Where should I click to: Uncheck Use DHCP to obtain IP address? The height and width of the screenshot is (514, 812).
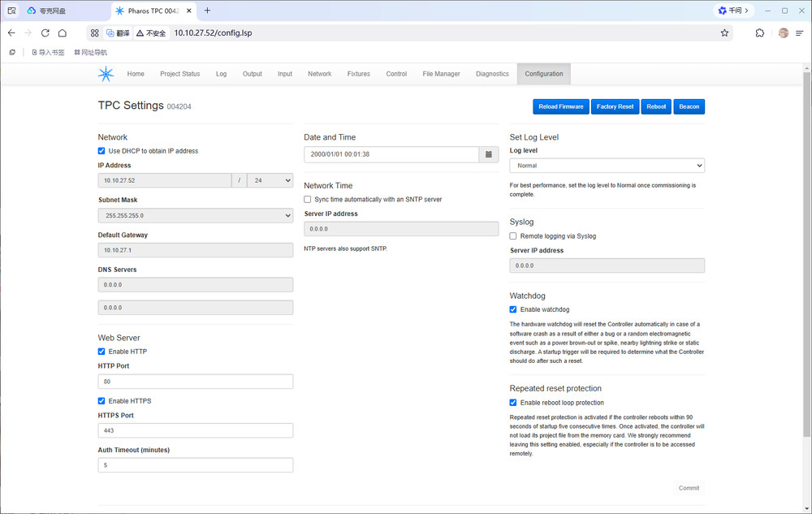pyautogui.click(x=101, y=151)
